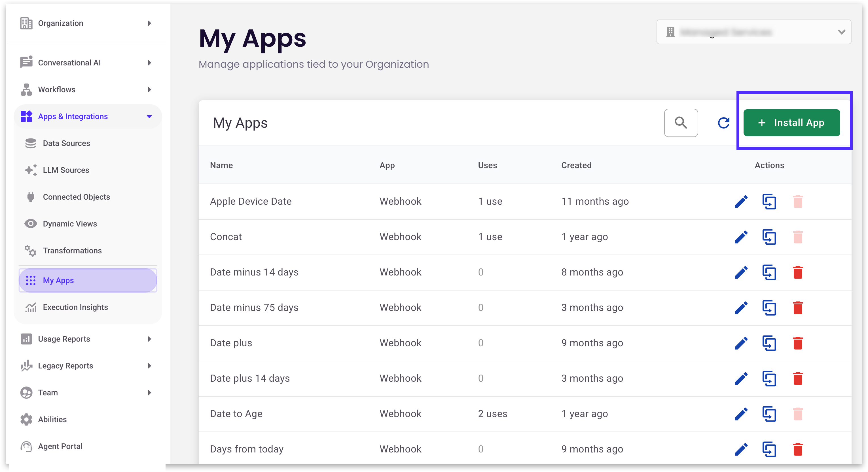868x472 pixels.
Task: Delete the Date minus 14 days app
Action: [798, 272]
